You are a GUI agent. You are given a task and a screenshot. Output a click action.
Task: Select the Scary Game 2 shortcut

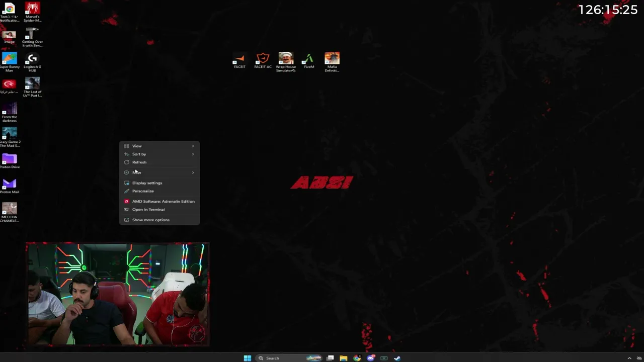point(9,138)
